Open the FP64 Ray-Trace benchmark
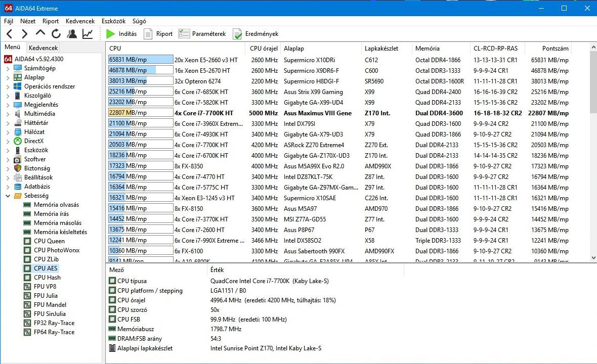Viewport: 597px width, 364px height. [49, 333]
